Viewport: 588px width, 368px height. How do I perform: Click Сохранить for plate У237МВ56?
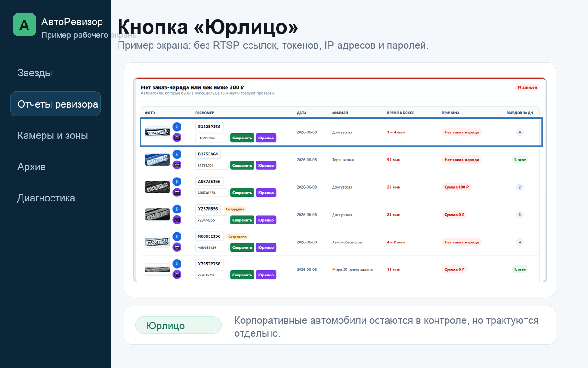242,220
